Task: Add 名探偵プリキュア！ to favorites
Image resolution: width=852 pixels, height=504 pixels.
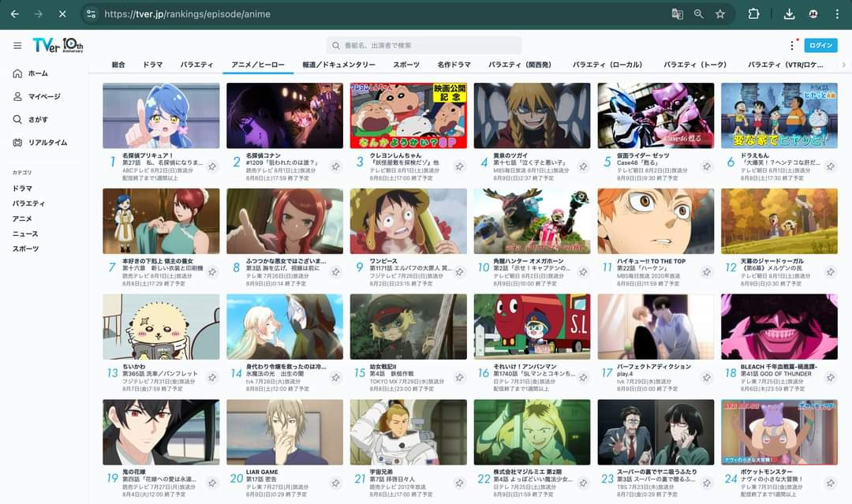Action: pos(212,166)
